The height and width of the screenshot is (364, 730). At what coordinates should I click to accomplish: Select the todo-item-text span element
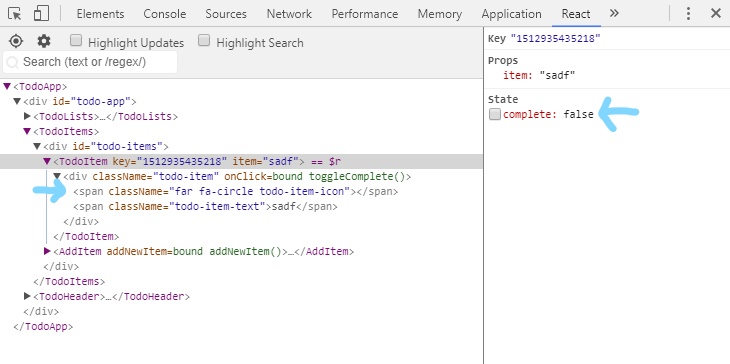coord(205,206)
